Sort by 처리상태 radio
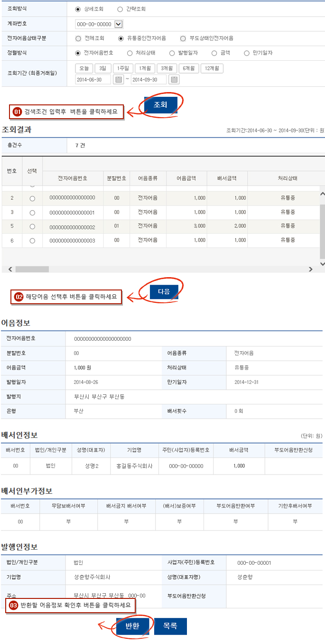The image size is (325, 644). click(x=130, y=53)
